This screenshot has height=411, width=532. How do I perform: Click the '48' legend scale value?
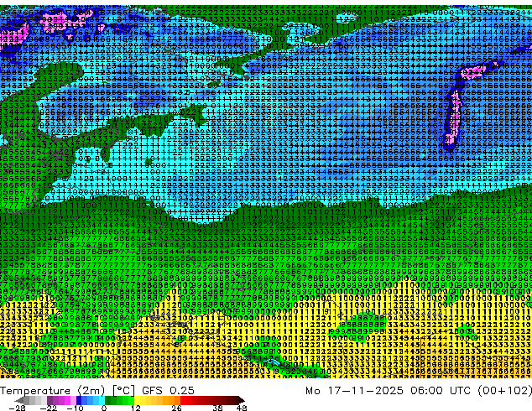242,408
